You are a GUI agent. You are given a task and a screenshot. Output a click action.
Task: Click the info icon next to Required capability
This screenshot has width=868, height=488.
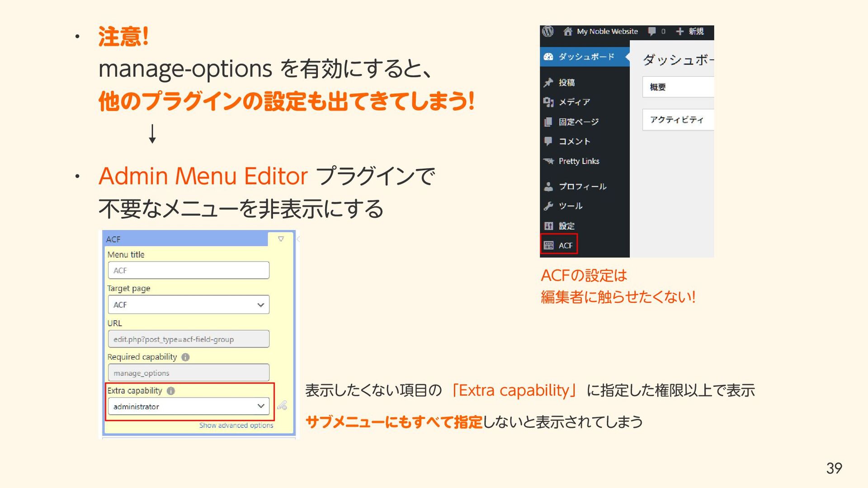point(185,357)
